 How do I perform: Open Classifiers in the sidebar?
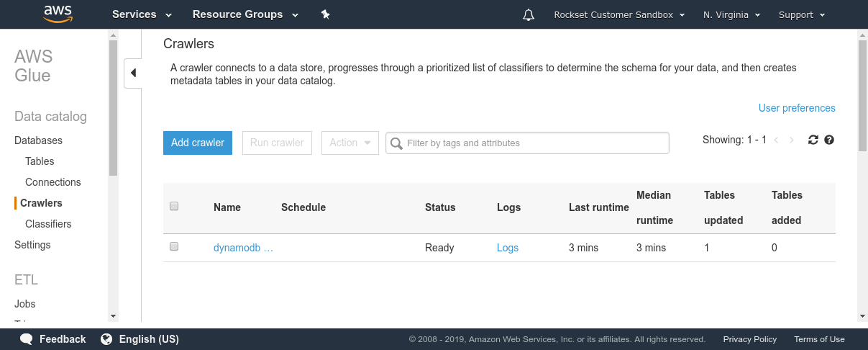click(x=48, y=224)
